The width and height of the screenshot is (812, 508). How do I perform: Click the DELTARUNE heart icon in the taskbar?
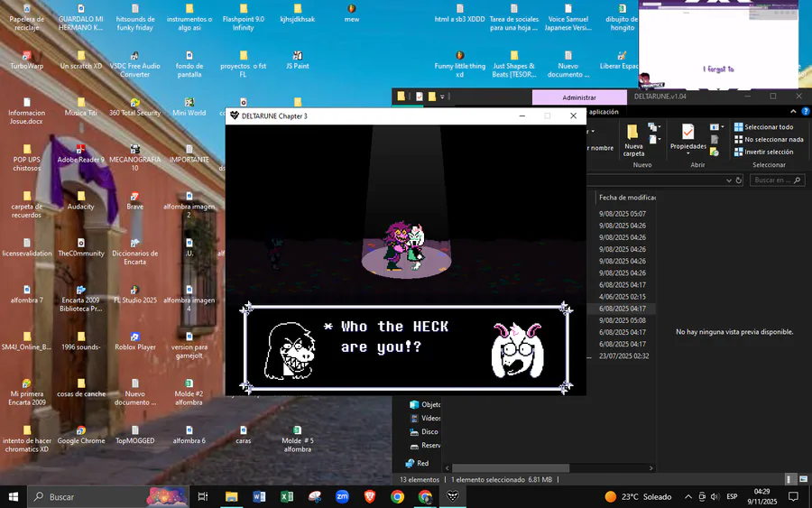[x=453, y=496]
